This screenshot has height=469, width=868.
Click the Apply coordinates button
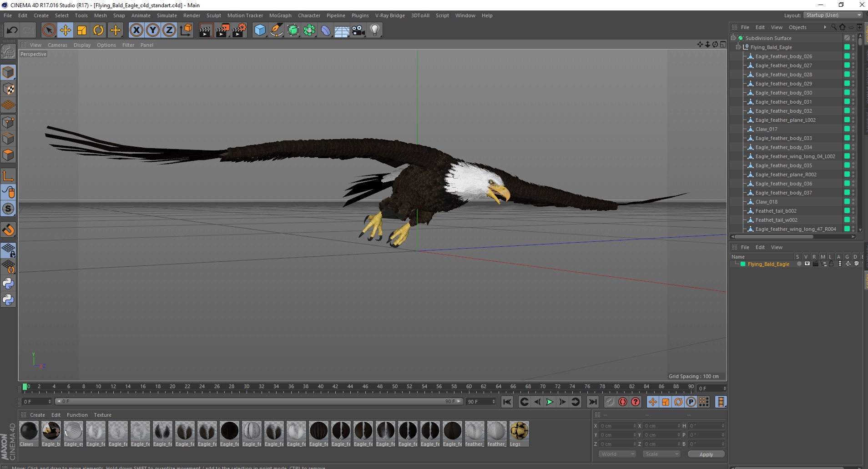706,454
